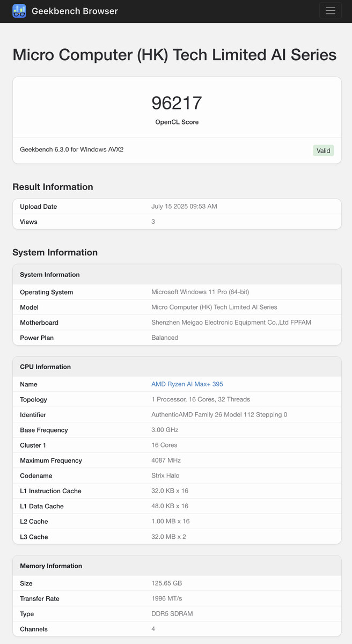Click the Memory Information table header

[x=177, y=566]
